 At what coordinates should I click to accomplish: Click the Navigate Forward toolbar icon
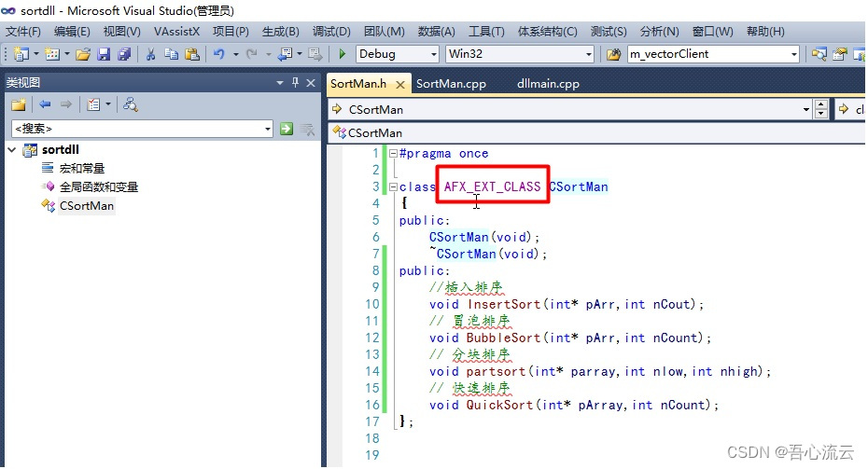[315, 54]
